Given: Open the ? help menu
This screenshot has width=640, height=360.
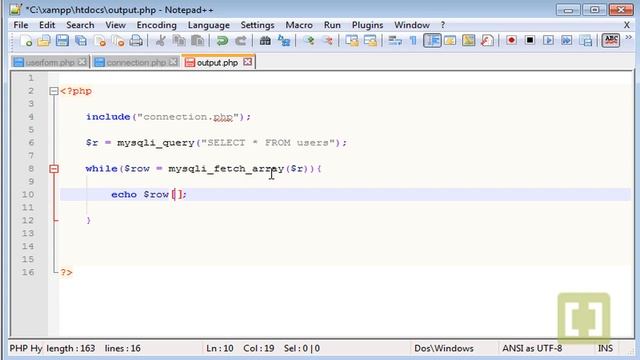Looking at the screenshot, I should tap(442, 25).
